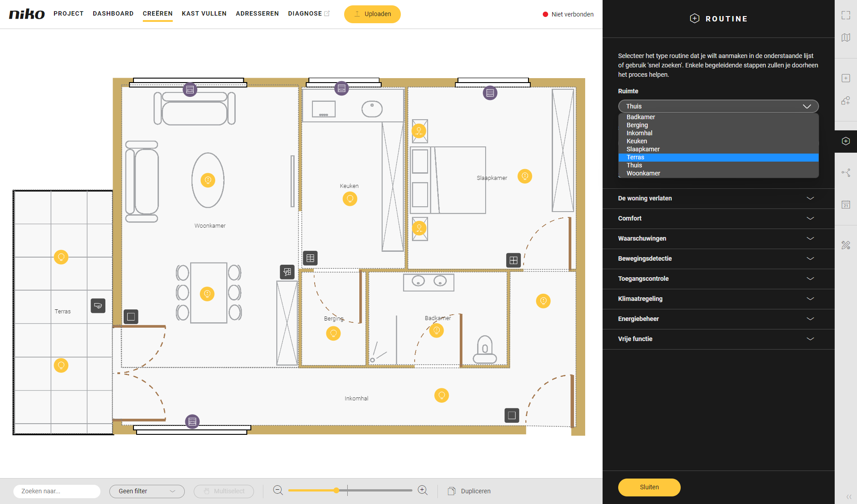Select the Badkamer lamp

[437, 330]
